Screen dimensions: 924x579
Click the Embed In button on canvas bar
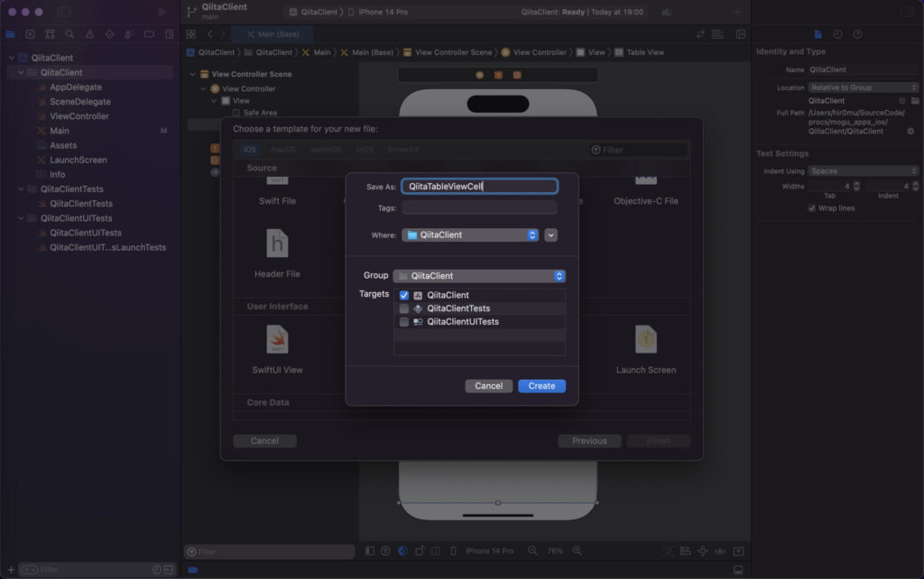tap(738, 551)
